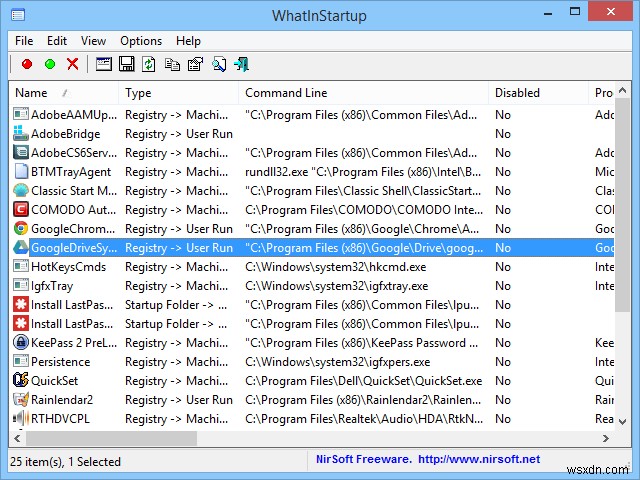Sort by the Disabled column header

pos(538,93)
